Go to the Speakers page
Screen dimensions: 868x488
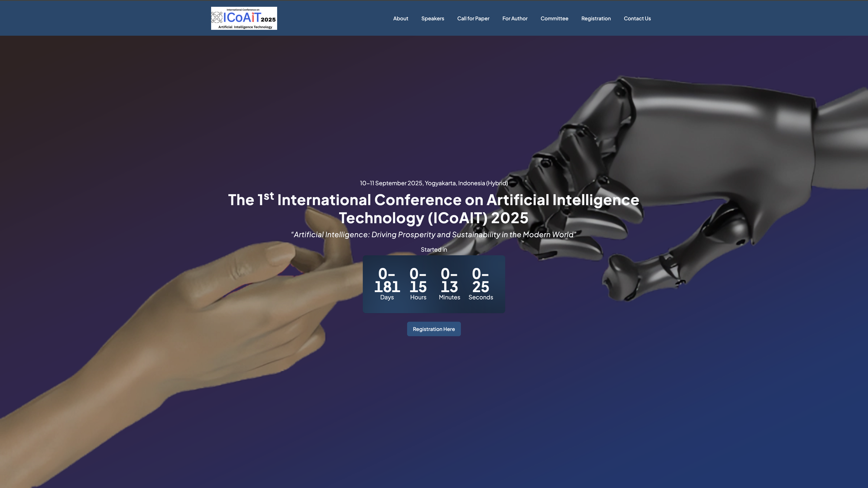tap(432, 19)
